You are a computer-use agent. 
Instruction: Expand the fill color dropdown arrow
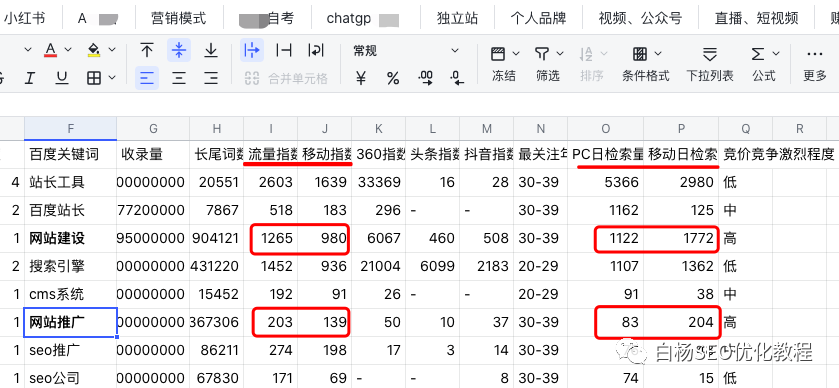pyautogui.click(x=111, y=50)
